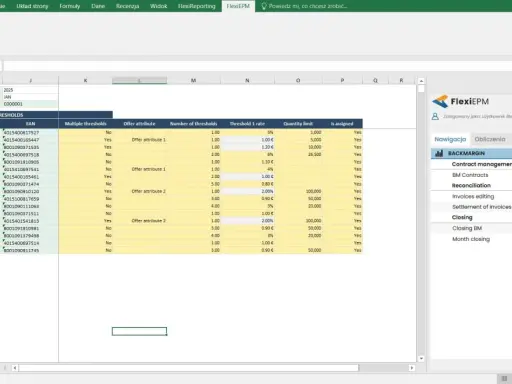The width and height of the screenshot is (512, 384).
Task: Click the Is assigned table header
Action: (x=342, y=124)
